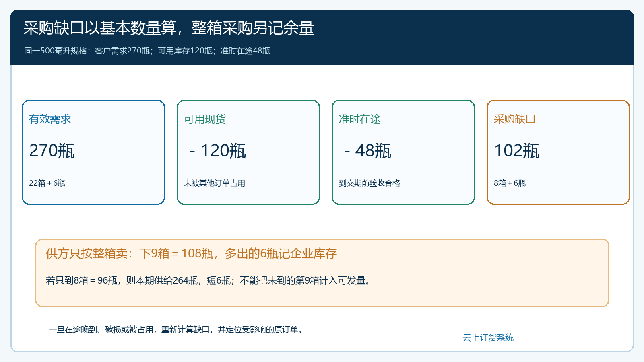The height and width of the screenshot is (362, 644).
Task: Click the note 22箱 + 6瓶
Action: 47,183
